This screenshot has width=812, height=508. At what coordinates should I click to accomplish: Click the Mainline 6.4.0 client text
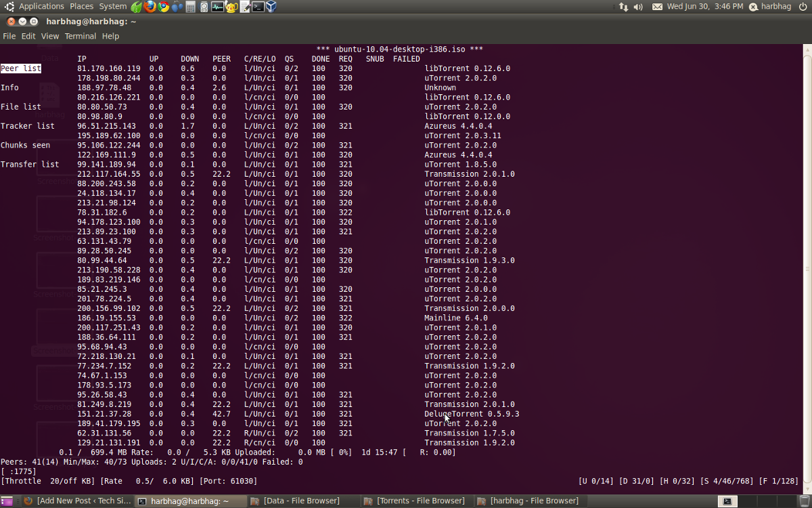point(456,318)
